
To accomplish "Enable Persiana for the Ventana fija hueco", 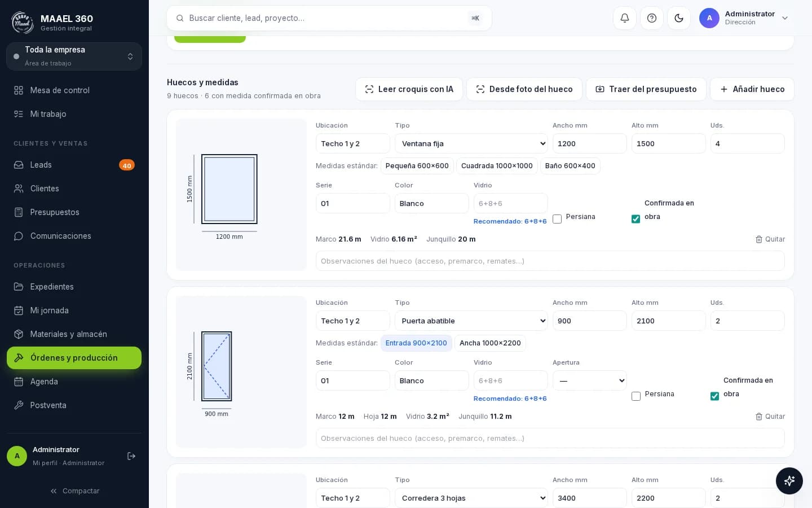I will pyautogui.click(x=557, y=219).
